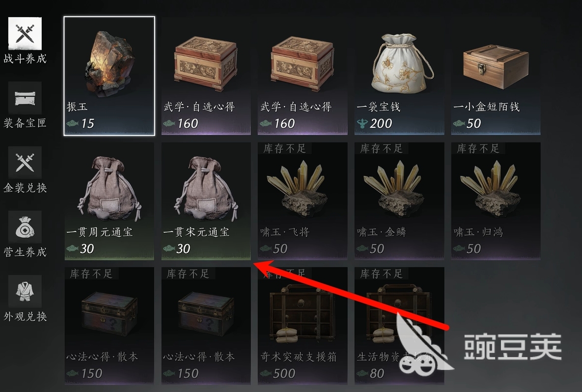Choose the 生活物资支援箱 crate costing 80
This screenshot has height=392, width=582.
399,326
